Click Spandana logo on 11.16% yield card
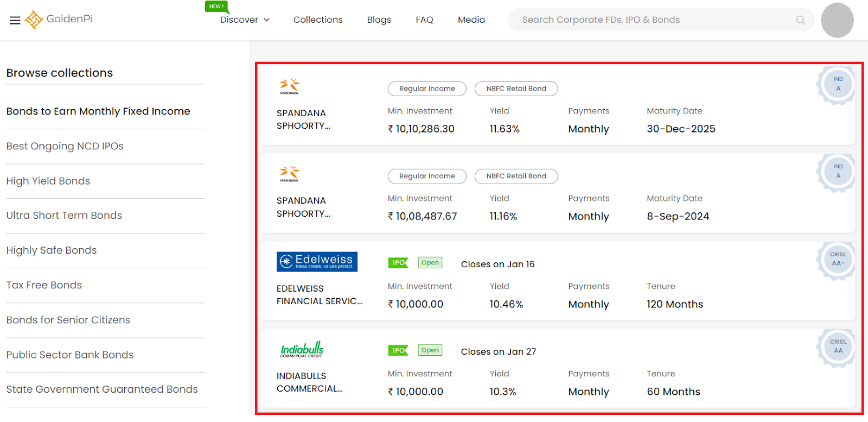The width and height of the screenshot is (868, 422). 290,174
